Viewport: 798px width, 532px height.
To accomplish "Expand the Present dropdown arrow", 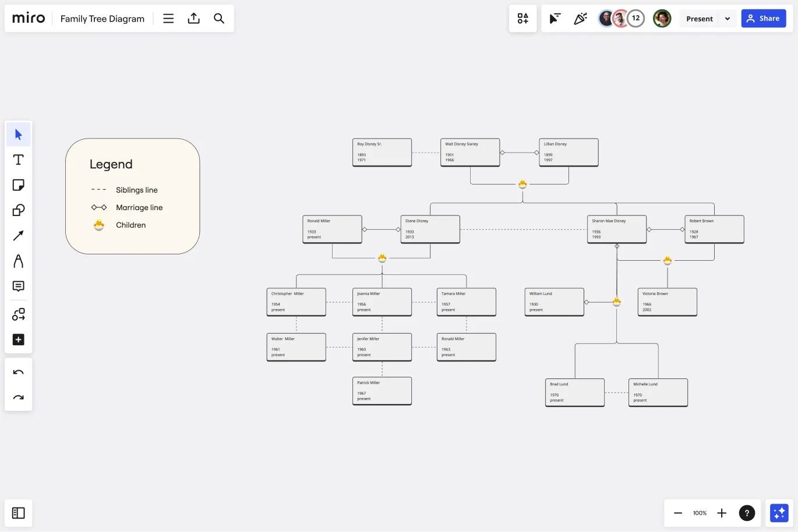I will click(x=728, y=19).
